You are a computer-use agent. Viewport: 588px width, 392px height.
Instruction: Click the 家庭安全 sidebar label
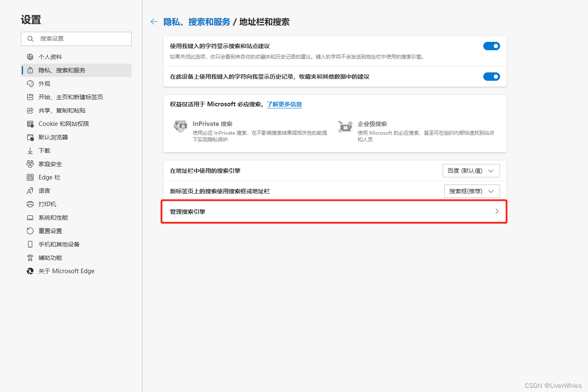50,164
